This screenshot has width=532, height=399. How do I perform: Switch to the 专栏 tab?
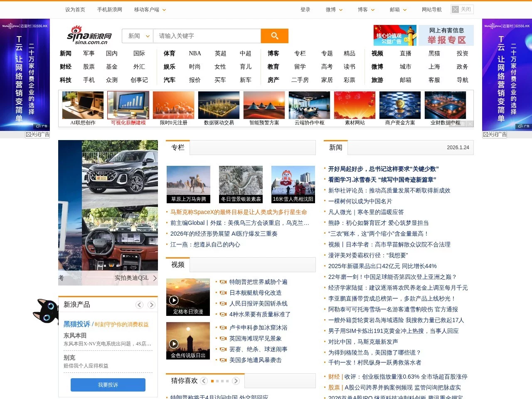click(x=178, y=147)
